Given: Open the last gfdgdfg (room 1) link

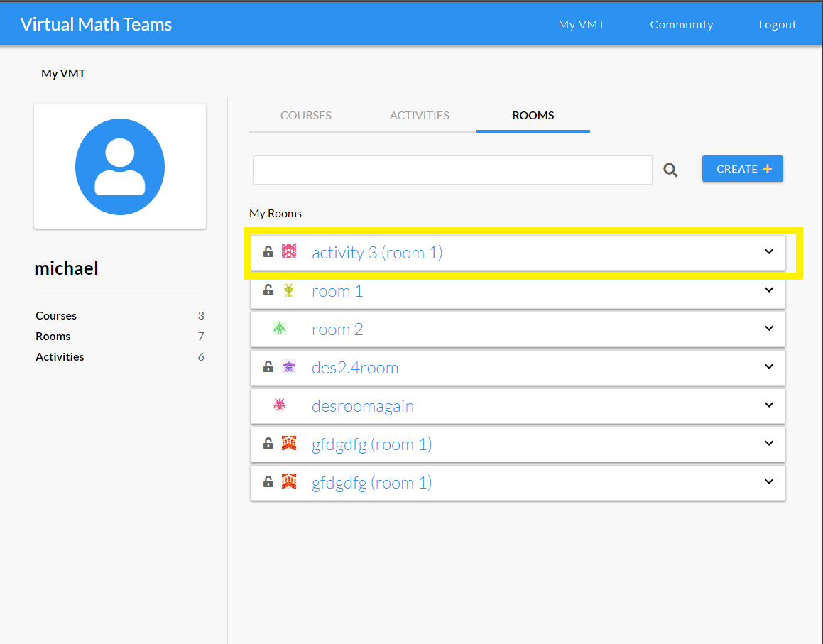Looking at the screenshot, I should coord(371,483).
